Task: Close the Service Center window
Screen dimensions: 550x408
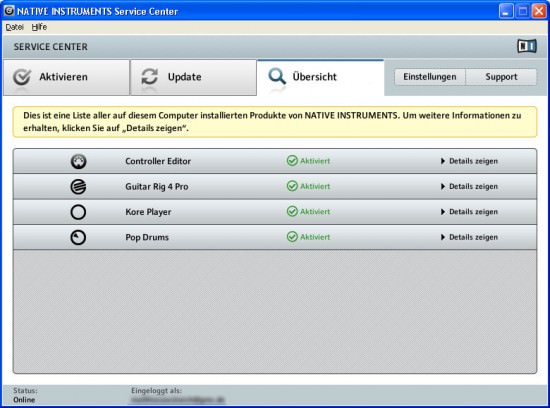Action: (539, 11)
